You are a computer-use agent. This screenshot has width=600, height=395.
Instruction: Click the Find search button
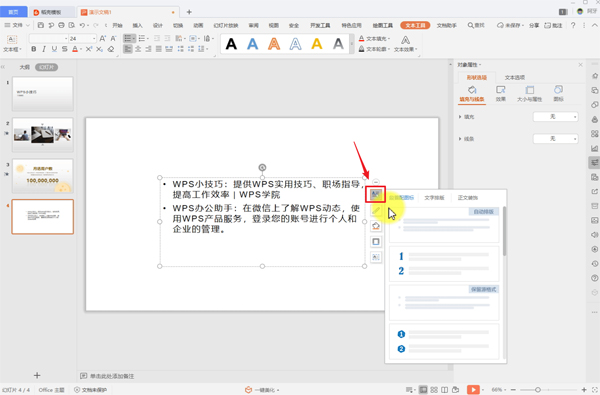point(476,25)
